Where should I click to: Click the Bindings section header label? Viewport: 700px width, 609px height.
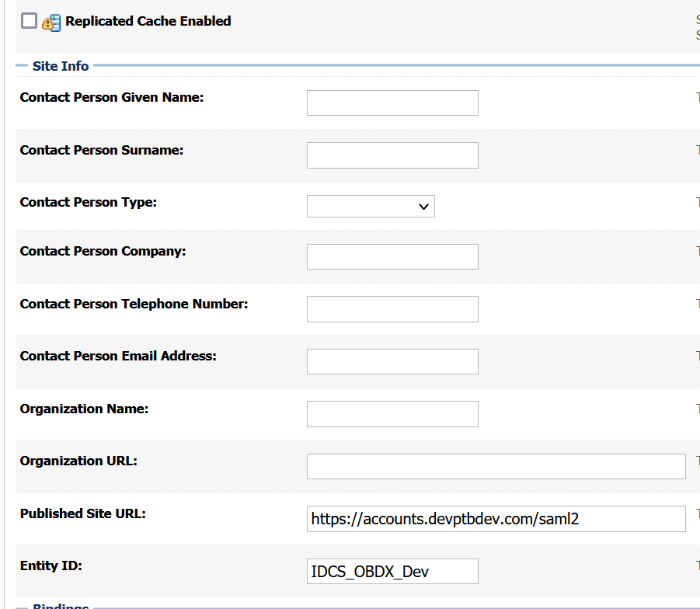click(61, 606)
